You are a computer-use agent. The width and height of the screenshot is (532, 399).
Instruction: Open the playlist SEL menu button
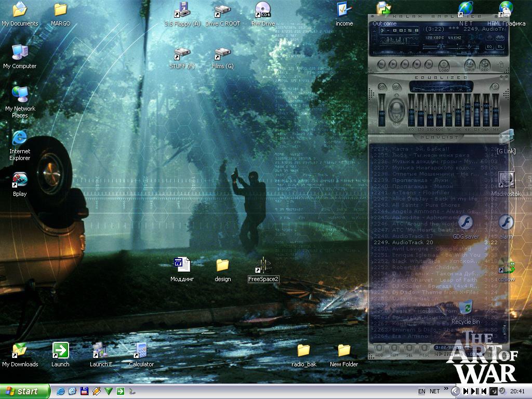pos(409,350)
